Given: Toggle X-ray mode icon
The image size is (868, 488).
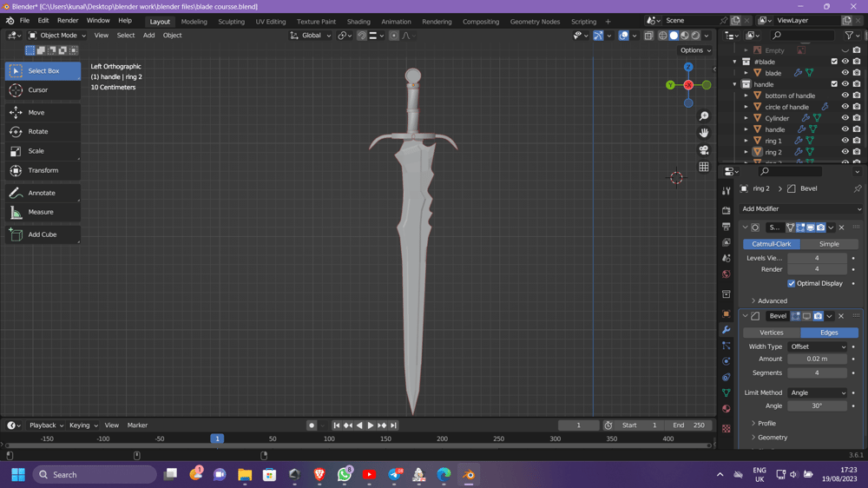Looking at the screenshot, I should pyautogui.click(x=648, y=36).
